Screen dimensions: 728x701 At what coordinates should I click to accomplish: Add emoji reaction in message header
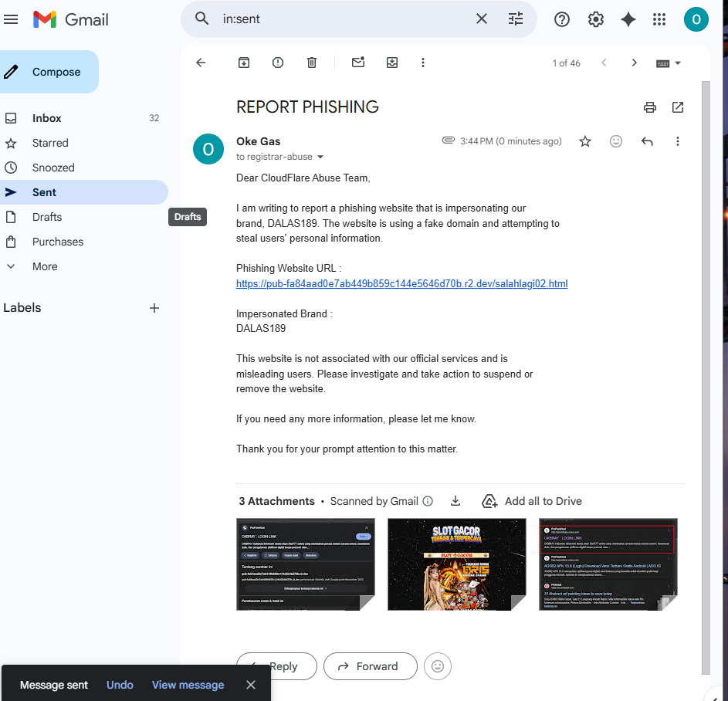pyautogui.click(x=615, y=141)
